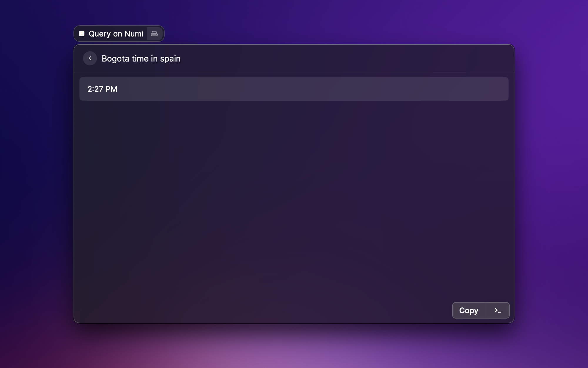Click the word 'Bogota' in the query
This screenshot has width=588, height=368.
click(115, 59)
